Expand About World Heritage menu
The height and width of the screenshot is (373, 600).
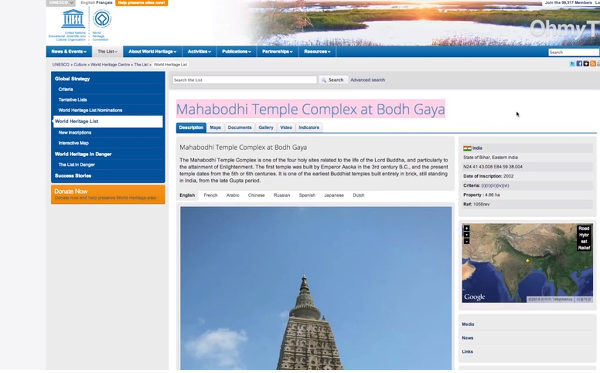tap(152, 51)
